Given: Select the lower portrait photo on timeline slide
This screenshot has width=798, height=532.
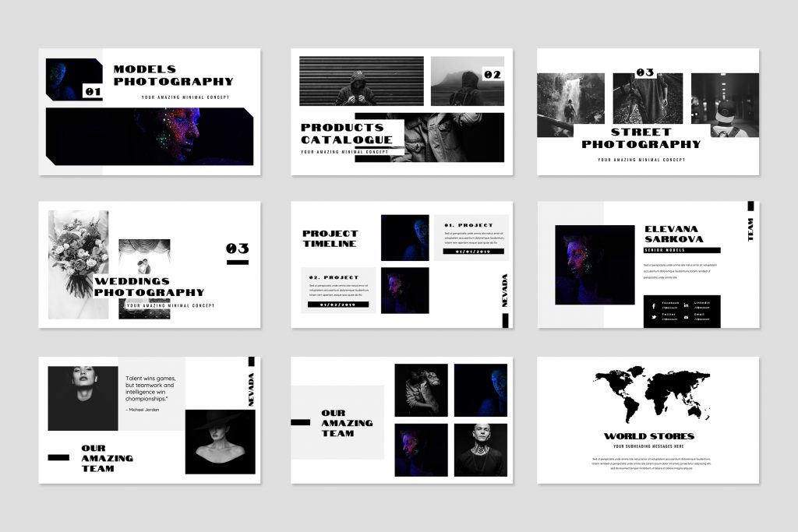Looking at the screenshot, I should click(x=405, y=291).
